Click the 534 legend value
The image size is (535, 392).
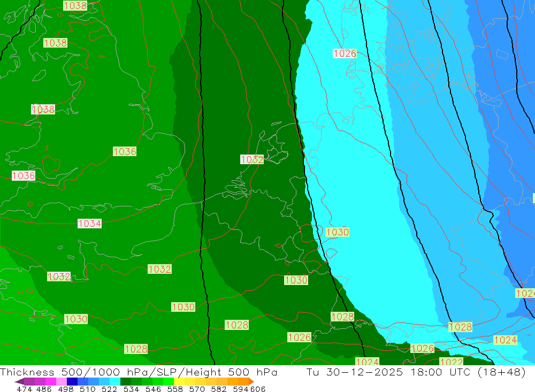132,389
